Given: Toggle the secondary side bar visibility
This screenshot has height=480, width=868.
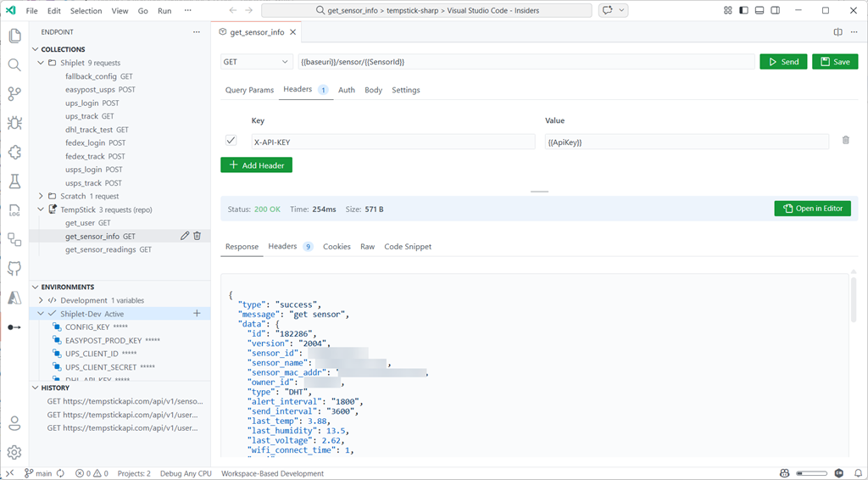Looking at the screenshot, I should 776,10.
